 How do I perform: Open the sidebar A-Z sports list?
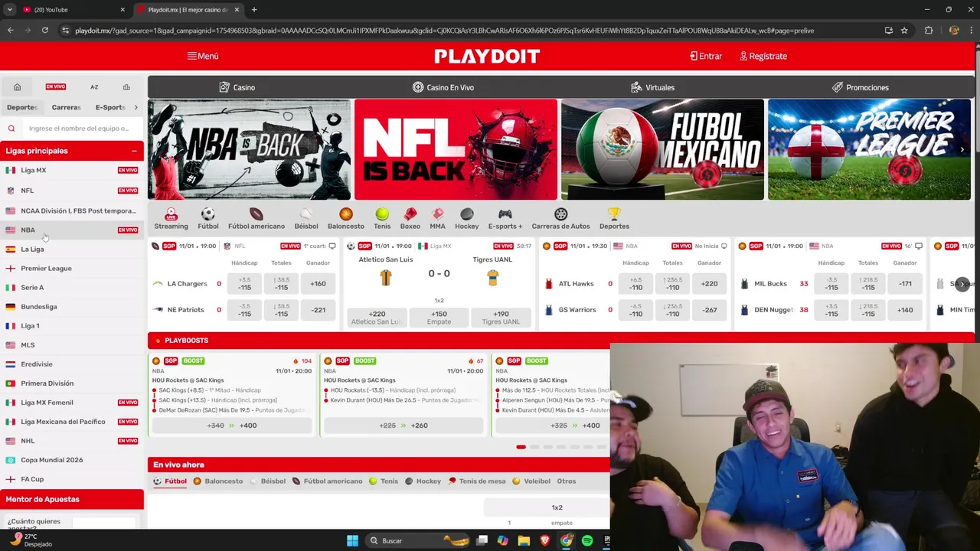(94, 87)
